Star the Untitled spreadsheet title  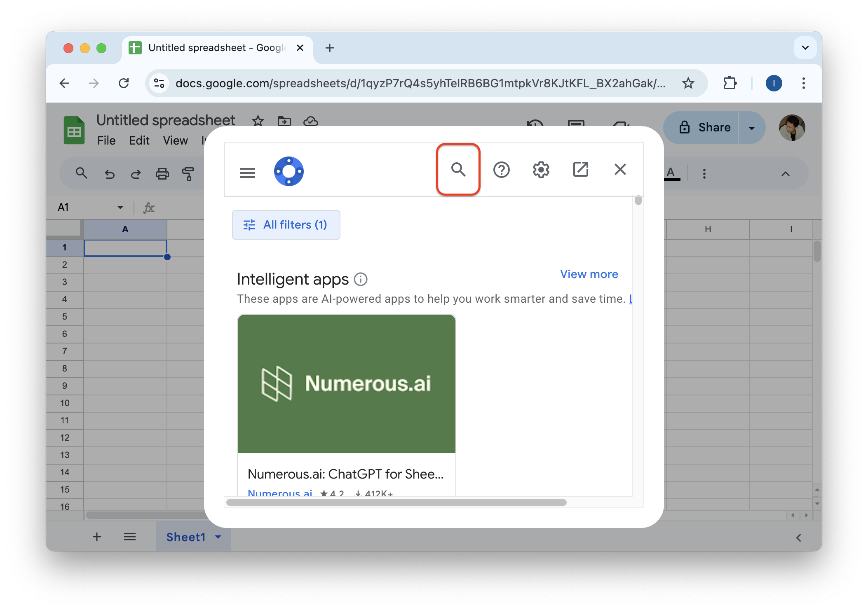[258, 121]
